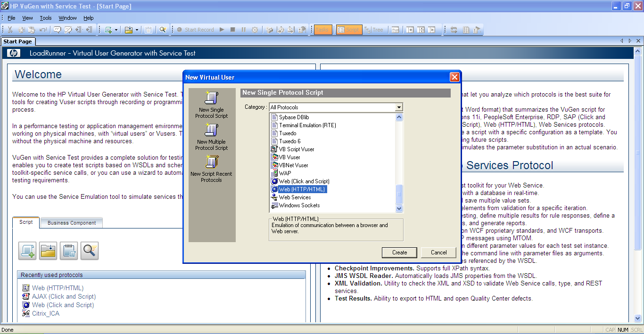Toggle the Tree view button
Viewport: 644px width, 334px height.
pos(374,30)
